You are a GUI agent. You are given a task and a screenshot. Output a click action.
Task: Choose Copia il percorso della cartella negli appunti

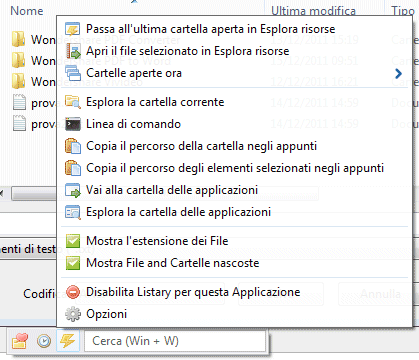[x=202, y=146]
